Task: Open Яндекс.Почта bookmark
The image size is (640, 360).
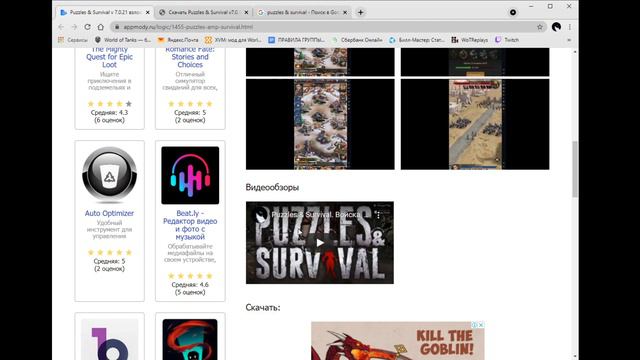Action: point(178,40)
